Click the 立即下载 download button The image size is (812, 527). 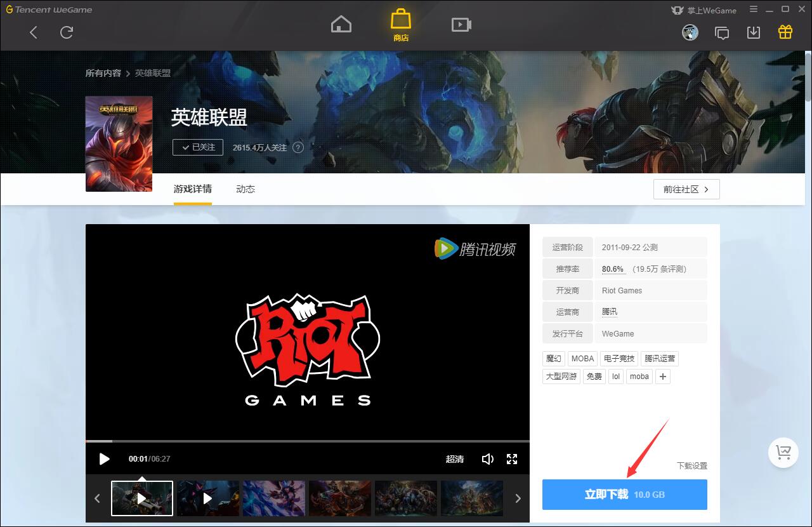click(x=625, y=495)
